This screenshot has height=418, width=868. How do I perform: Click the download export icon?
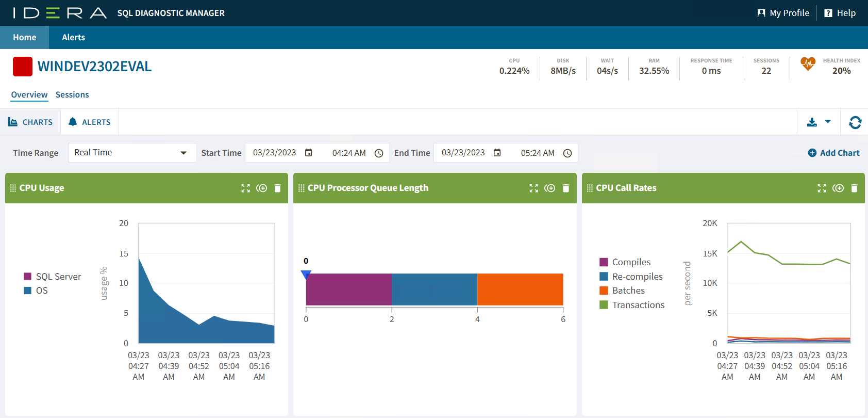coord(812,122)
